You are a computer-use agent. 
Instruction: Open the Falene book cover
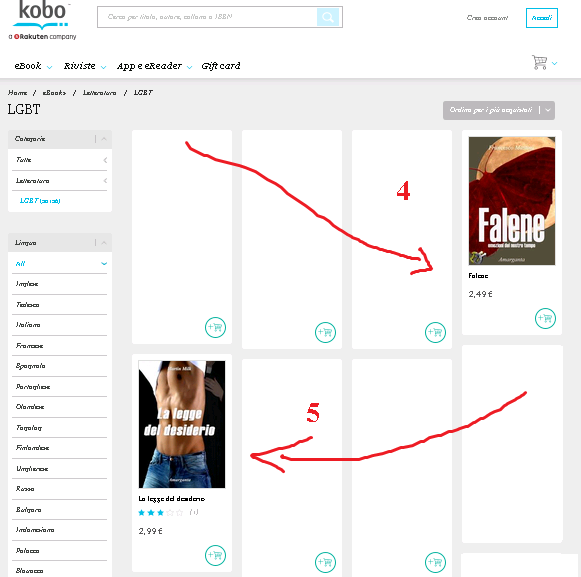click(512, 201)
